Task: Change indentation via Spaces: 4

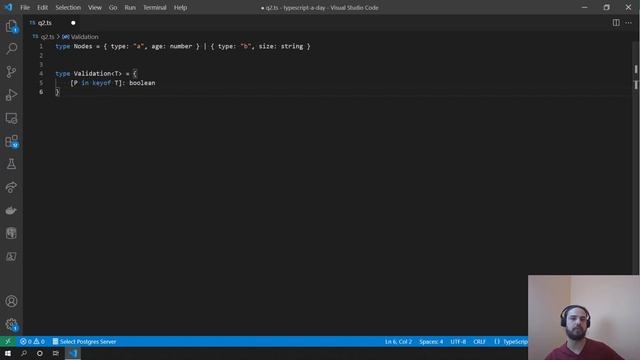Action: 431,342
